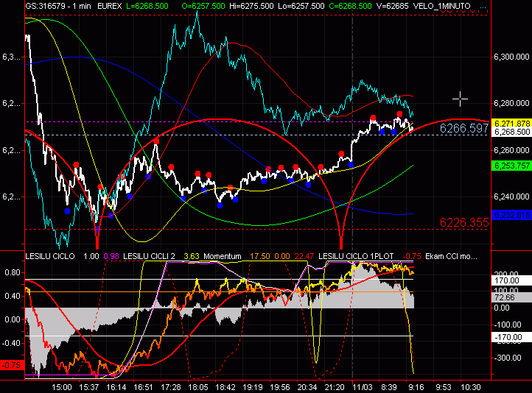Select the blue 6,232.818 price tag

(511, 215)
